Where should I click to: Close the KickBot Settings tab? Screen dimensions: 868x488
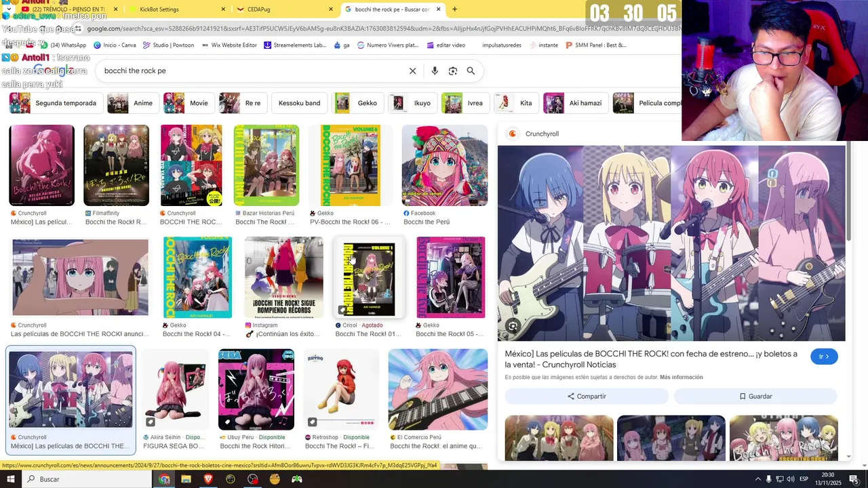(x=223, y=9)
